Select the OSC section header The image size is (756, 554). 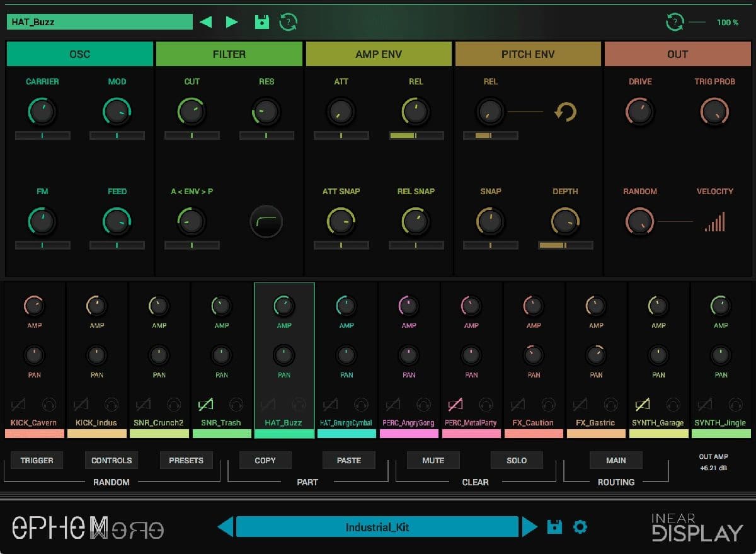coord(80,54)
